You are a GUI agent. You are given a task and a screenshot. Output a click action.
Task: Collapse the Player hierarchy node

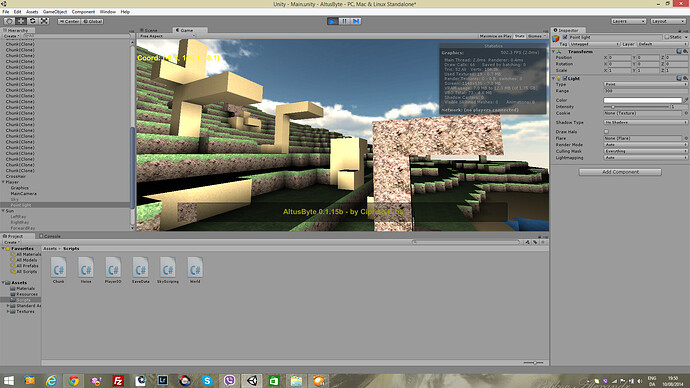point(4,182)
